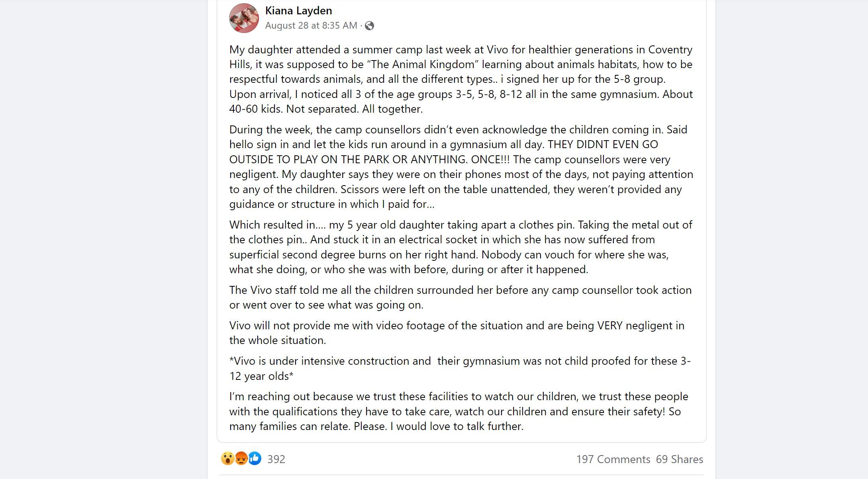Open Kiana Layden's profile picture
Image resolution: width=868 pixels, height=479 pixels.
click(243, 18)
